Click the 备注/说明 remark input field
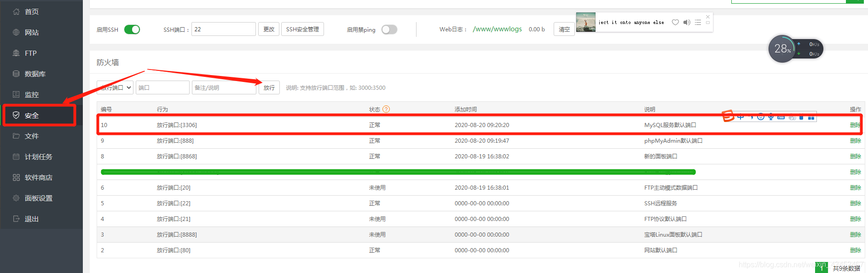This screenshot has width=868, height=273. point(224,87)
